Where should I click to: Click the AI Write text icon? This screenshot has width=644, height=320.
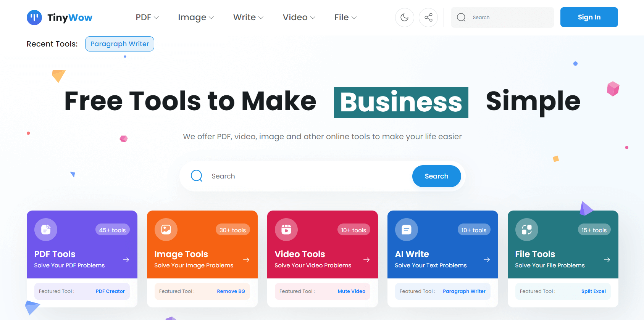click(407, 230)
